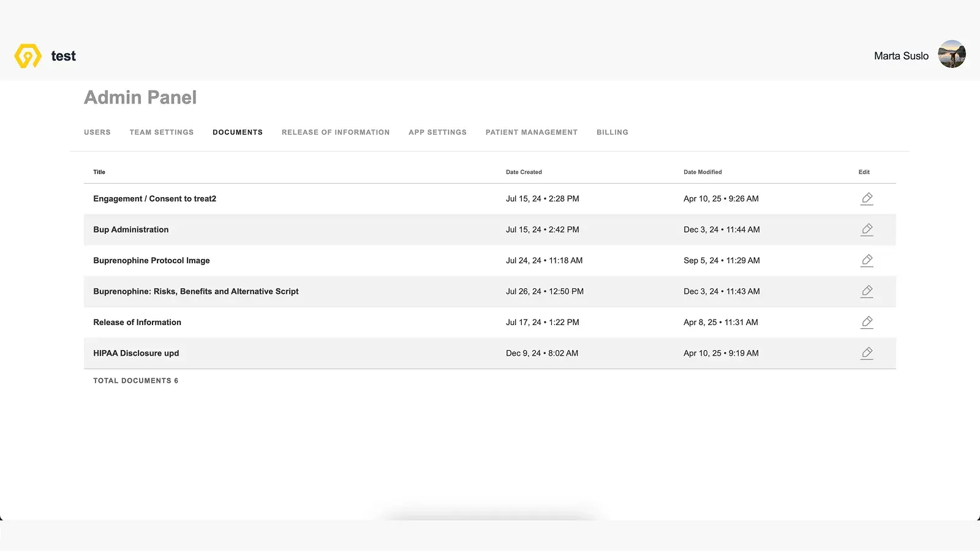The image size is (980, 551).
Task: Select the HIPAA Disclosure upd title
Action: tap(136, 353)
